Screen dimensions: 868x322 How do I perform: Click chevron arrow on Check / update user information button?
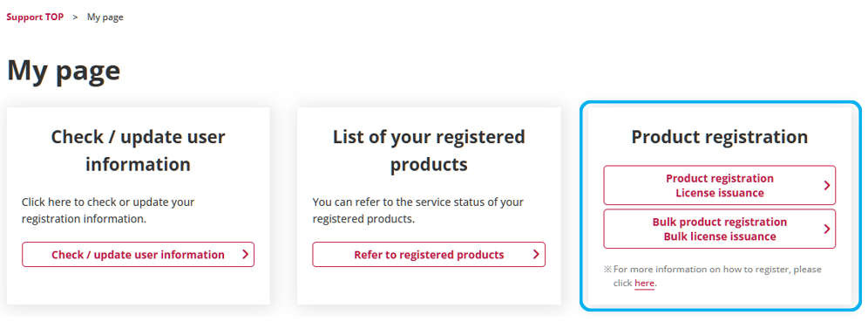coord(245,255)
